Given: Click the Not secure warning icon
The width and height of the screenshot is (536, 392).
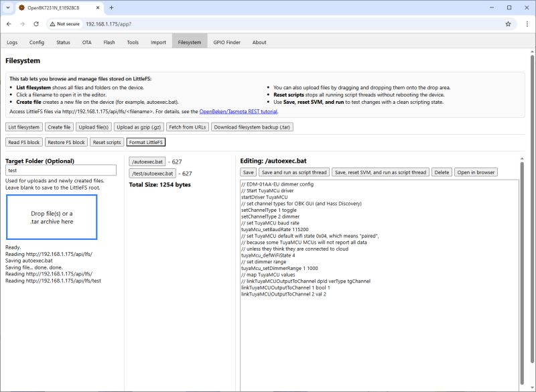Looking at the screenshot, I should tap(53, 23).
